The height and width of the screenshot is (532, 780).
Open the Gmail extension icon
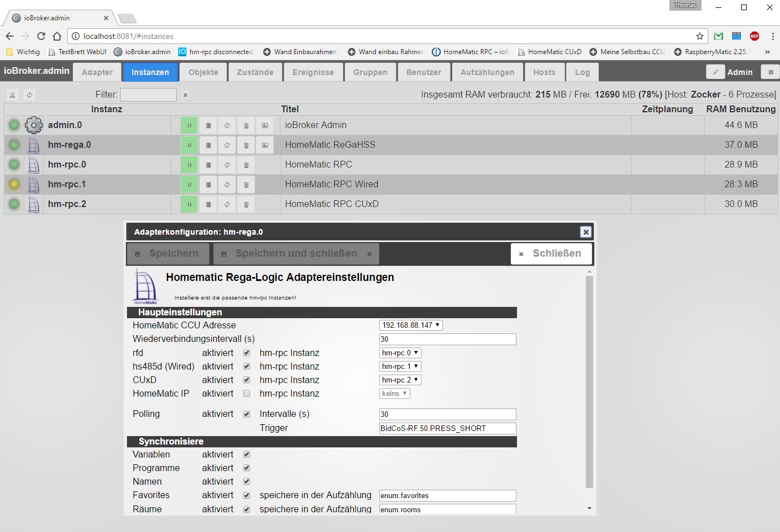point(718,36)
